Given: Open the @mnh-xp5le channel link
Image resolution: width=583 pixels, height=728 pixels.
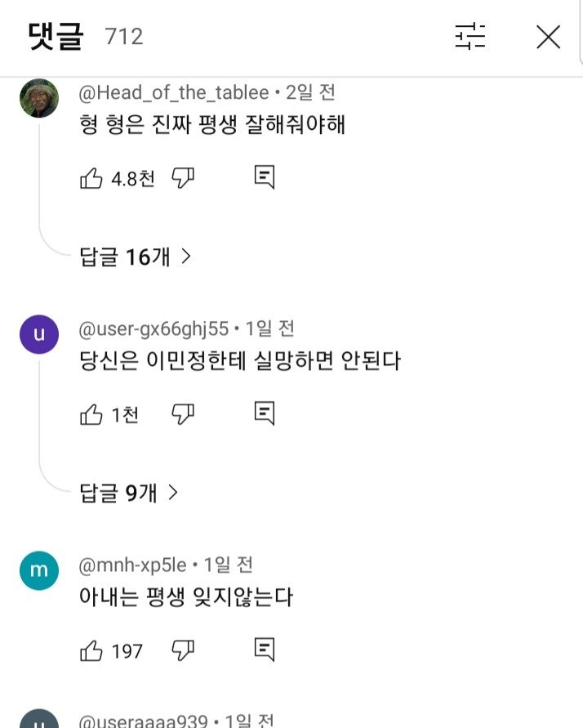Looking at the screenshot, I should (x=133, y=565).
